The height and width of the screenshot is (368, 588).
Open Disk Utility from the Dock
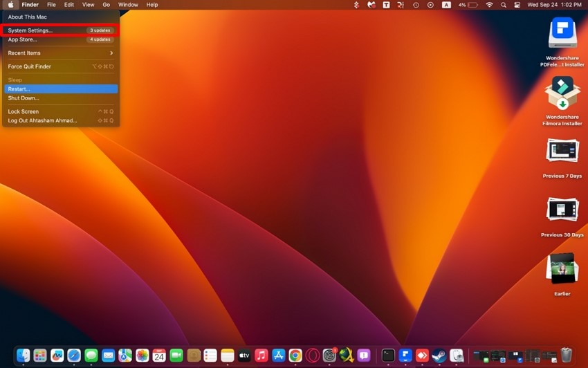(457, 356)
